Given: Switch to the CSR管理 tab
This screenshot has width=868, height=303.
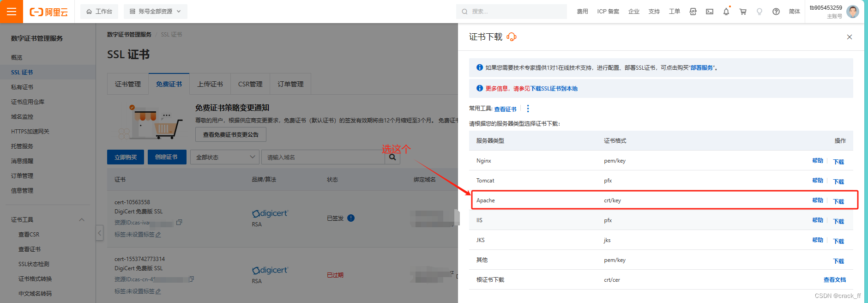Looking at the screenshot, I should [x=250, y=84].
